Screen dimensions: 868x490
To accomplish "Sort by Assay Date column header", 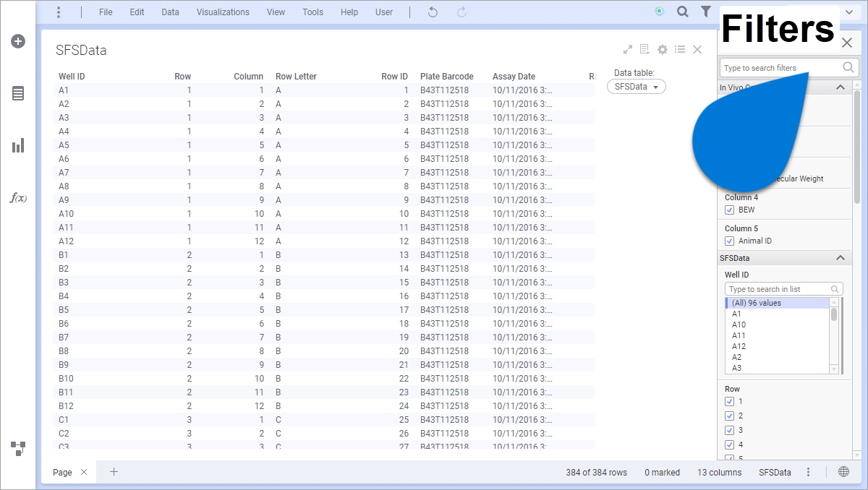I will point(514,76).
